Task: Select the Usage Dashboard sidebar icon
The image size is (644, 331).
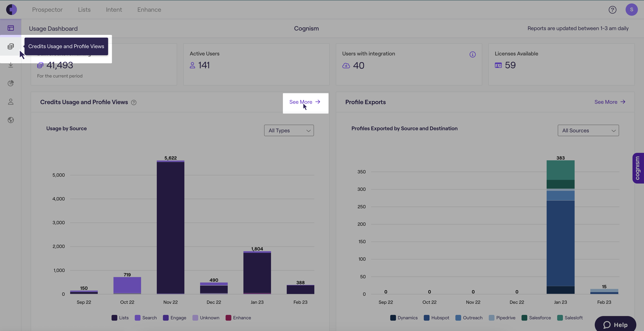Action: tap(11, 28)
